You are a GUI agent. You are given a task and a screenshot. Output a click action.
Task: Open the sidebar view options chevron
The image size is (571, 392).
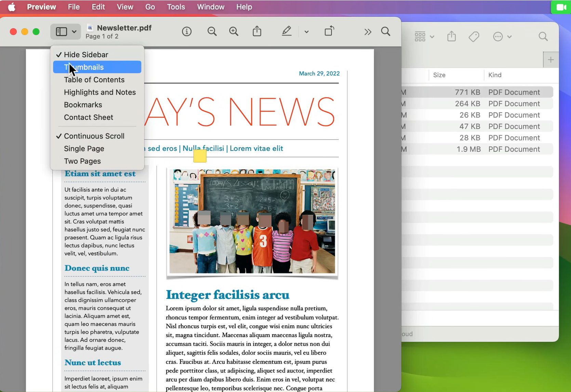tap(74, 32)
